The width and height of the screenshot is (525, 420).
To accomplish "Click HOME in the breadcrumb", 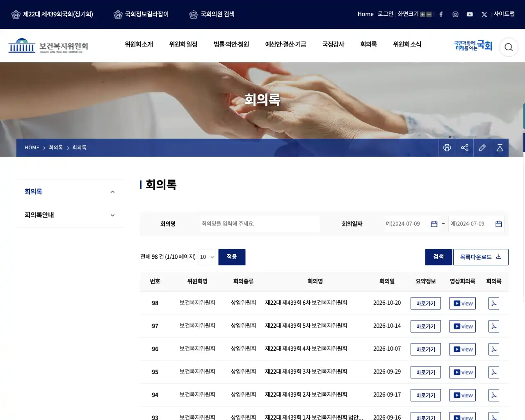I will tap(32, 148).
